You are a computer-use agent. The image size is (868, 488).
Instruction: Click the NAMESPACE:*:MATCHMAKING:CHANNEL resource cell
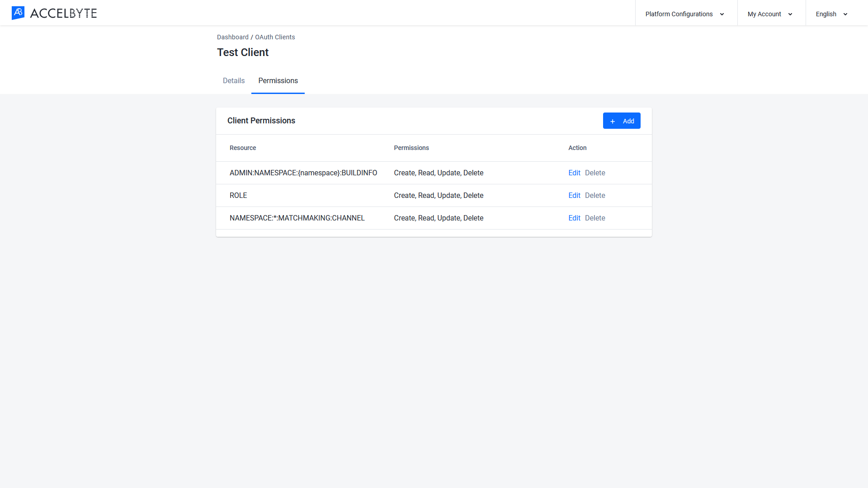pyautogui.click(x=297, y=218)
